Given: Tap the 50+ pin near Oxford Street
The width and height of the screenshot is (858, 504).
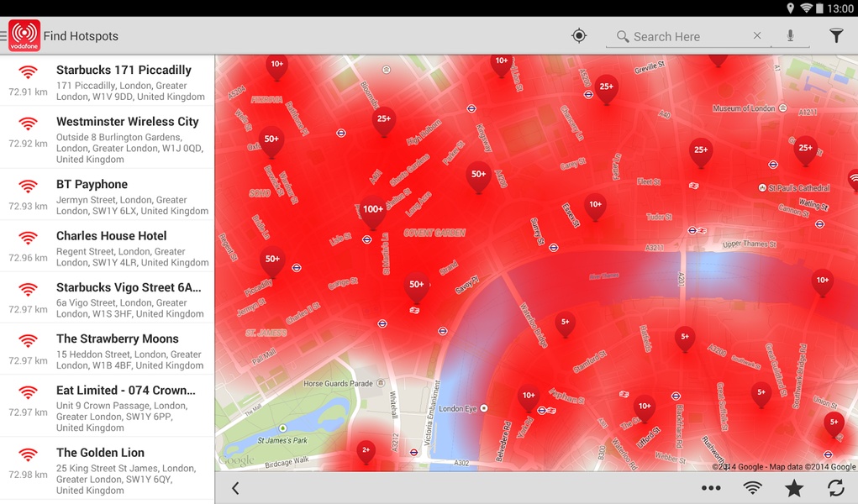Looking at the screenshot, I should (271, 142).
